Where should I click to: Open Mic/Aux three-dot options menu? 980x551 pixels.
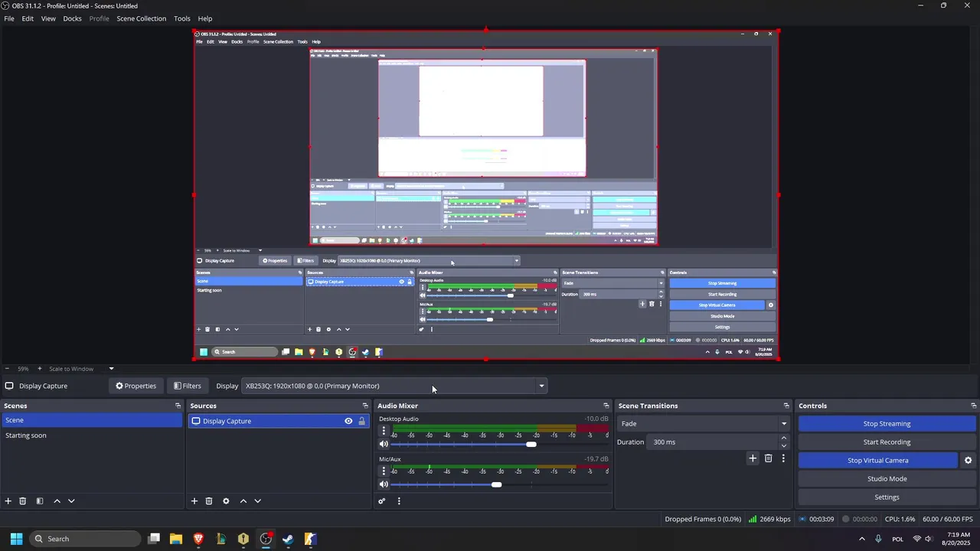(384, 471)
